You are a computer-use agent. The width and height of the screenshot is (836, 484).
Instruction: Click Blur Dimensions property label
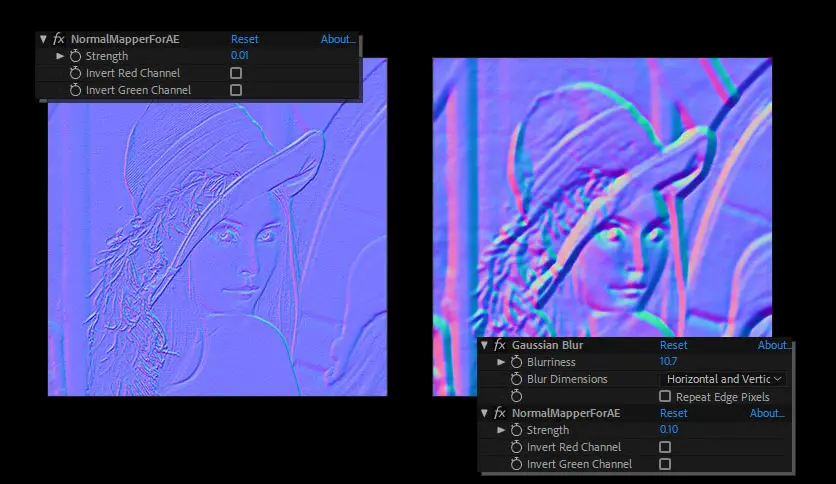point(567,379)
